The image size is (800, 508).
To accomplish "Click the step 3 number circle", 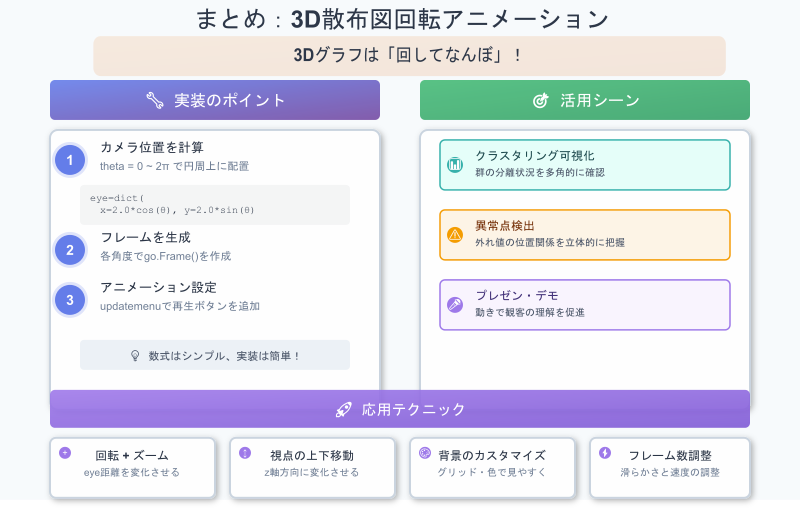I will (70, 300).
